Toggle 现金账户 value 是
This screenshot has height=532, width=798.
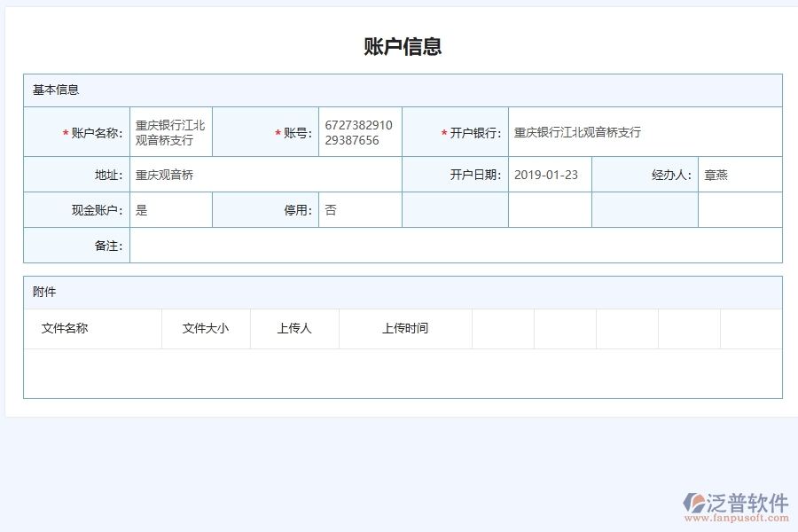170,209
